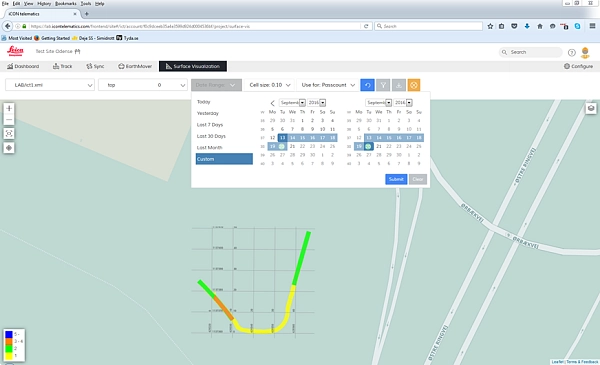Click the locate position map icon
The image size is (600, 365).
pos(9,148)
